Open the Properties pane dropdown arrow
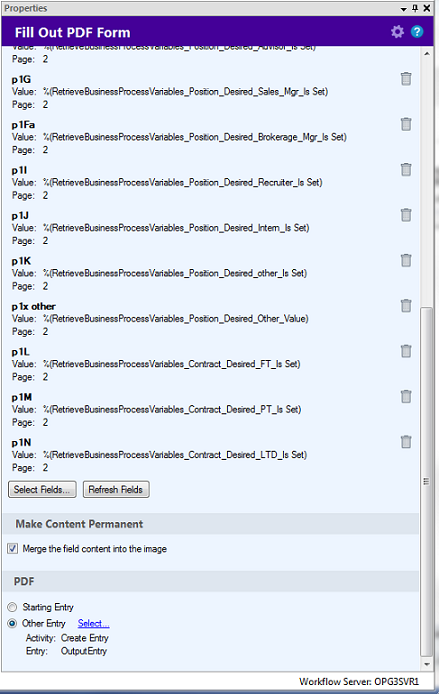The height and width of the screenshot is (694, 439). (404, 8)
